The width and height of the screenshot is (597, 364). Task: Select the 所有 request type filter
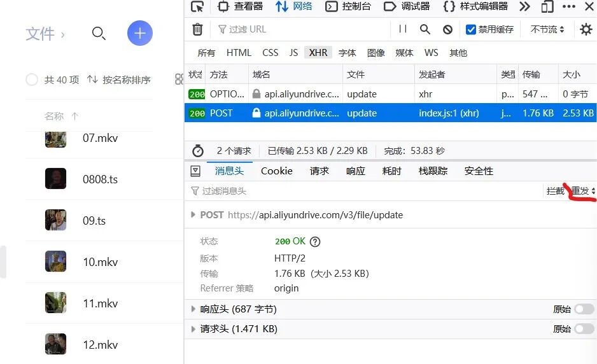click(x=206, y=53)
